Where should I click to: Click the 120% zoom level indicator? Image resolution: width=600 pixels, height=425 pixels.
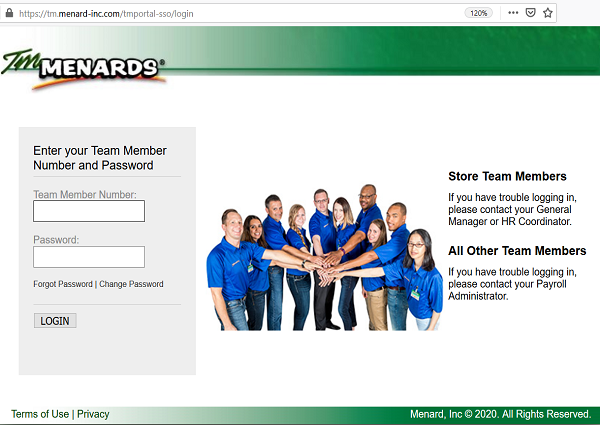[478, 13]
